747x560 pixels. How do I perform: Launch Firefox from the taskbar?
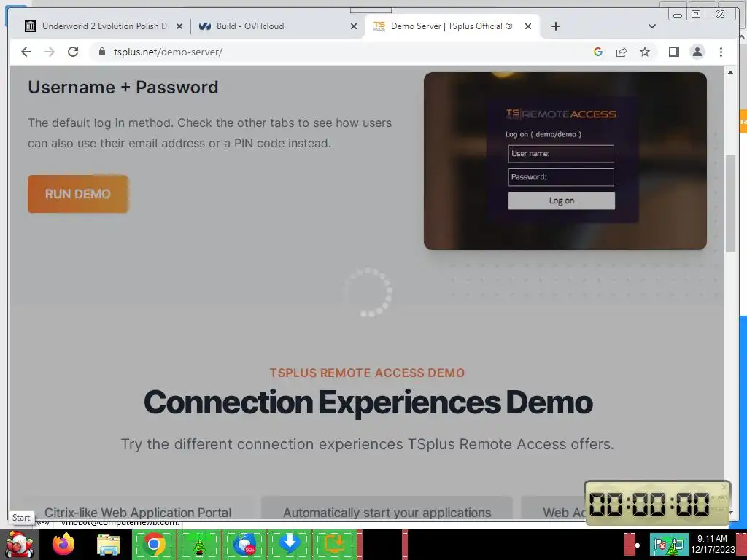(63, 545)
